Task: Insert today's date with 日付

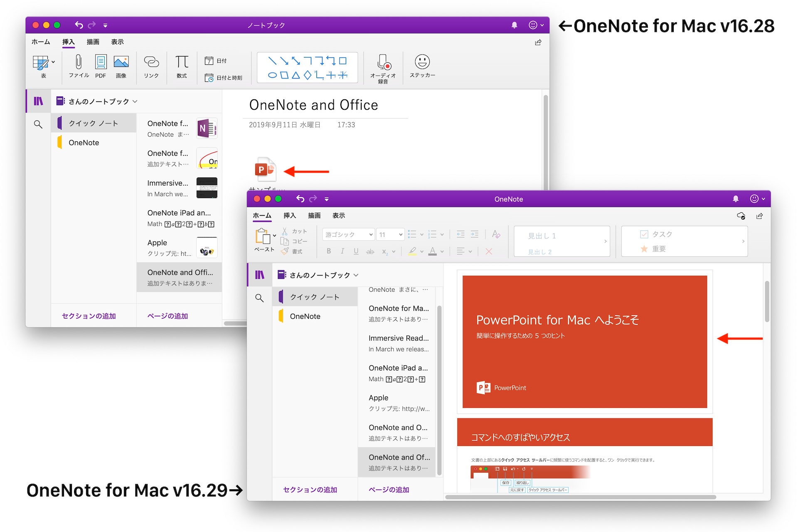Action: [x=216, y=61]
